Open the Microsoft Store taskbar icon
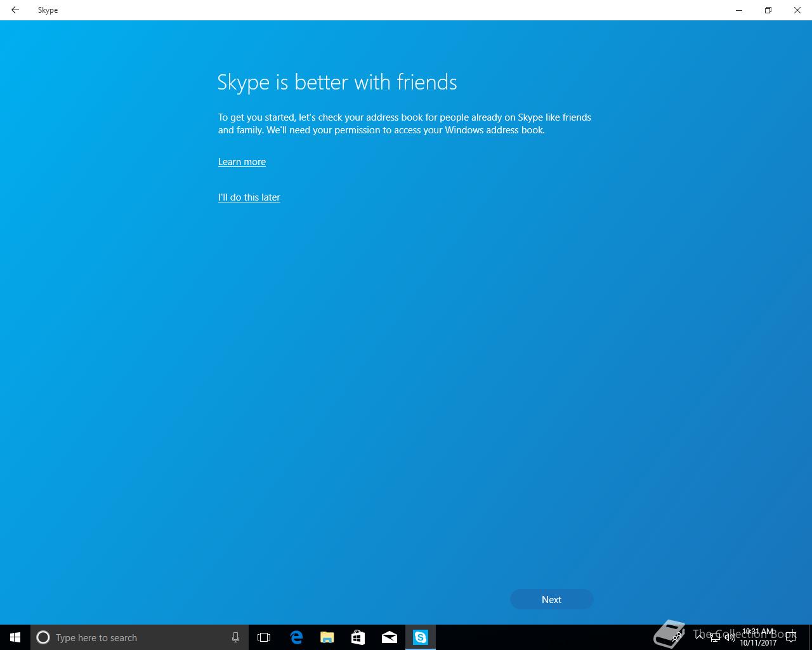Image resolution: width=812 pixels, height=650 pixels. pos(358,637)
